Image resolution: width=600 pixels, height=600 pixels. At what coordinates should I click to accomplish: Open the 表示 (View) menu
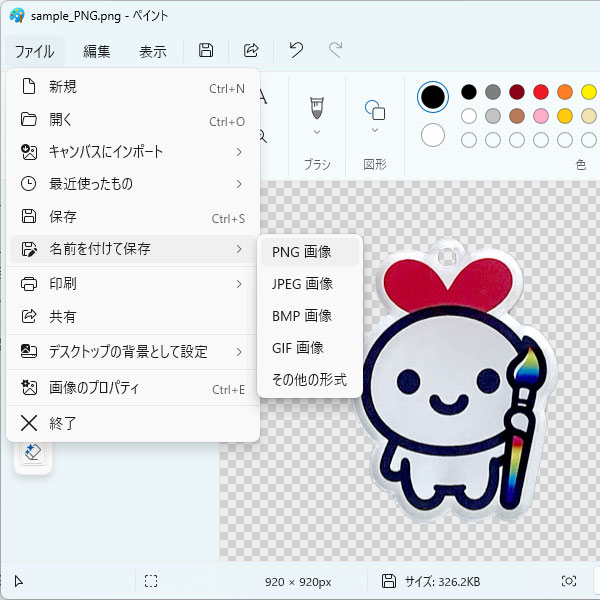(153, 51)
